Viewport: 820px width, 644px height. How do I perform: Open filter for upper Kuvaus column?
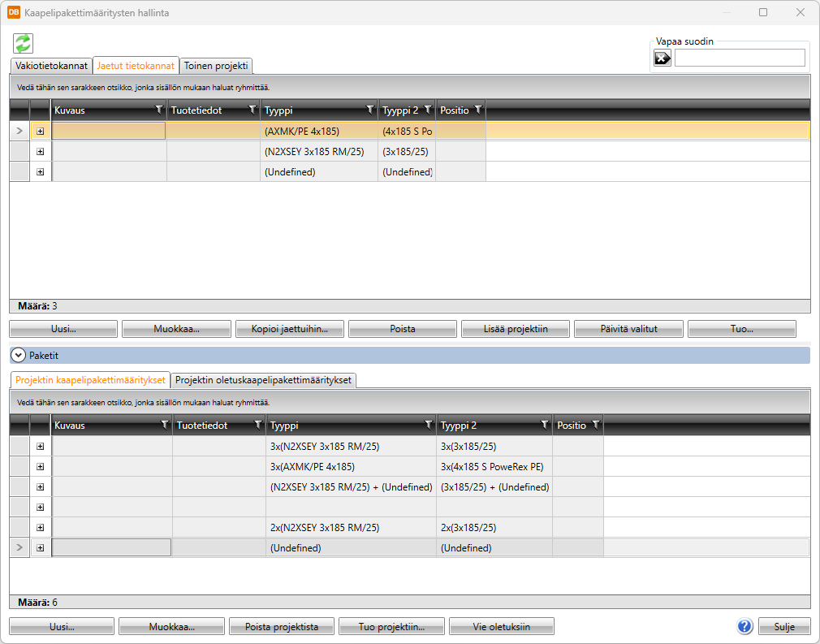pyautogui.click(x=158, y=110)
